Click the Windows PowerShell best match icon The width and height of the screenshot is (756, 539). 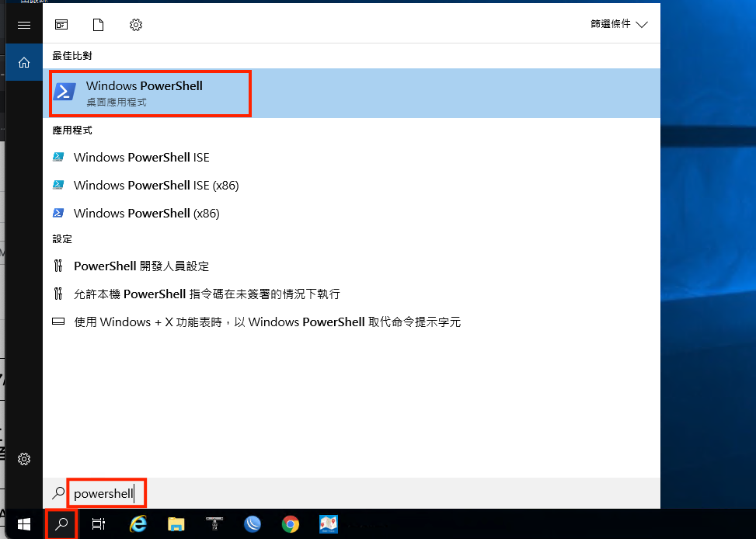(x=65, y=91)
